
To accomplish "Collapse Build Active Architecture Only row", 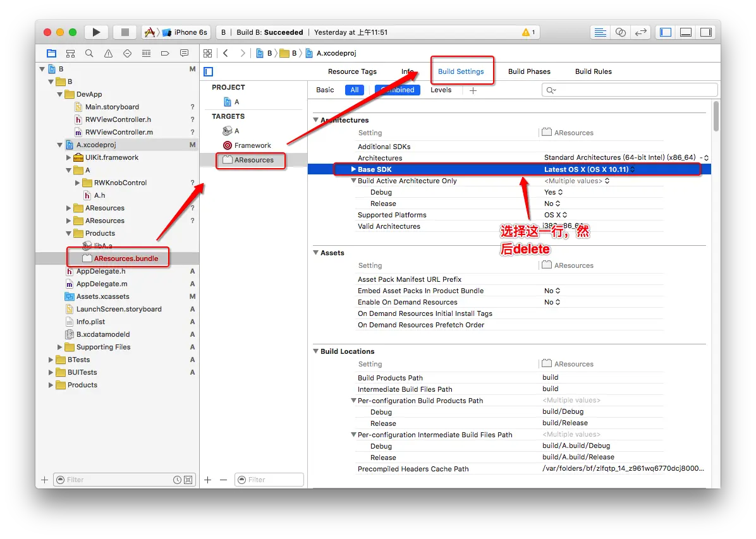I will [x=353, y=181].
